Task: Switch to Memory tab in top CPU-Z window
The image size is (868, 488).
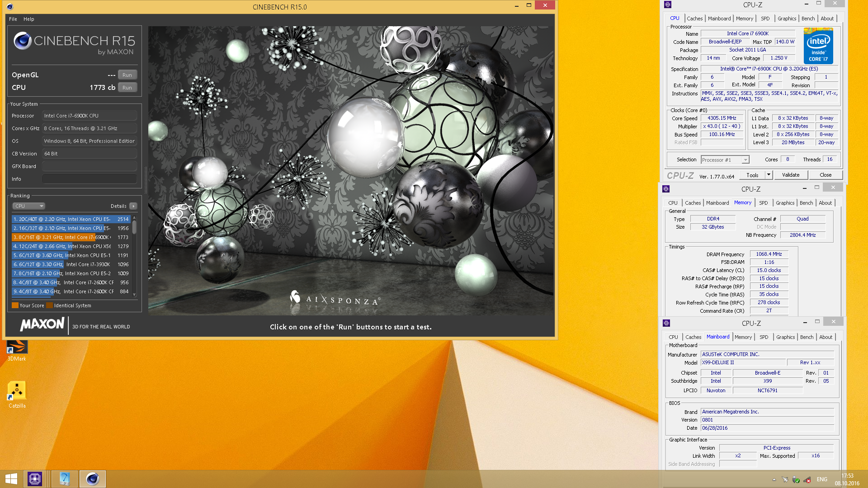Action: pos(745,19)
